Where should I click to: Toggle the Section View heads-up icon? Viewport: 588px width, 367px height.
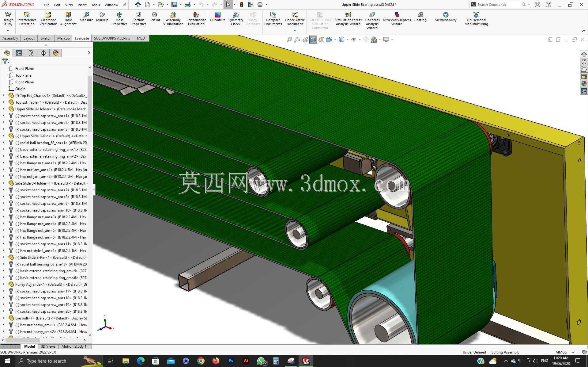pyautogui.click(x=313, y=40)
